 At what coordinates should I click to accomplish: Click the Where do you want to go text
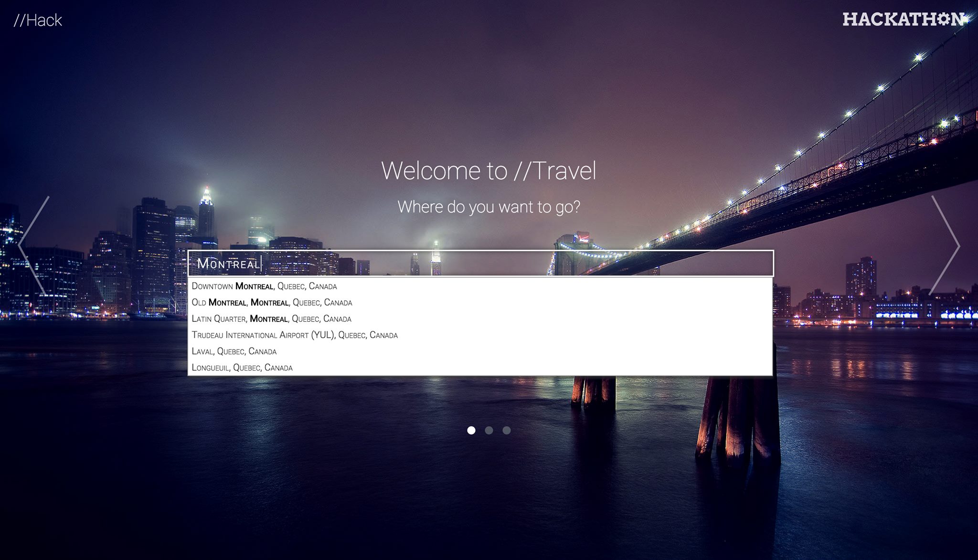(x=489, y=207)
